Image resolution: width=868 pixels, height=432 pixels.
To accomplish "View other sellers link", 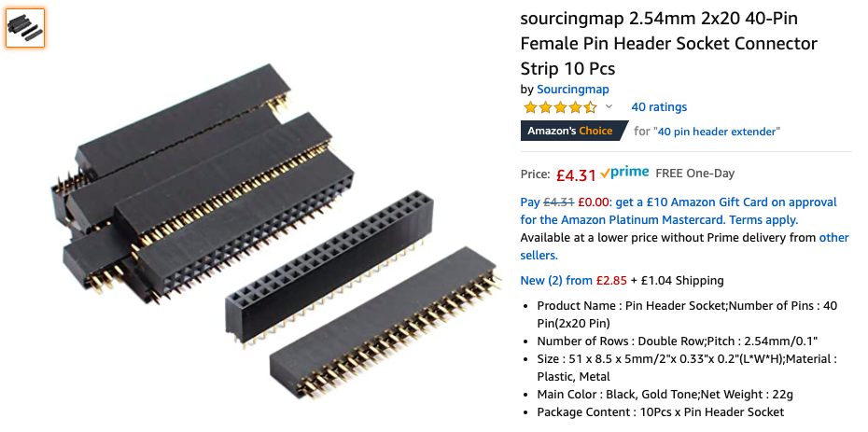I will pyautogui.click(x=833, y=238).
